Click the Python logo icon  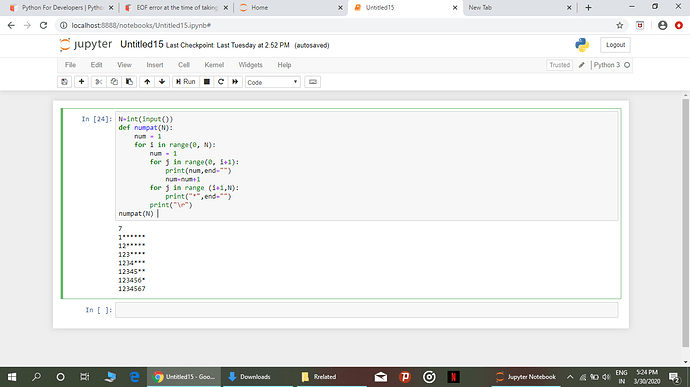click(582, 45)
